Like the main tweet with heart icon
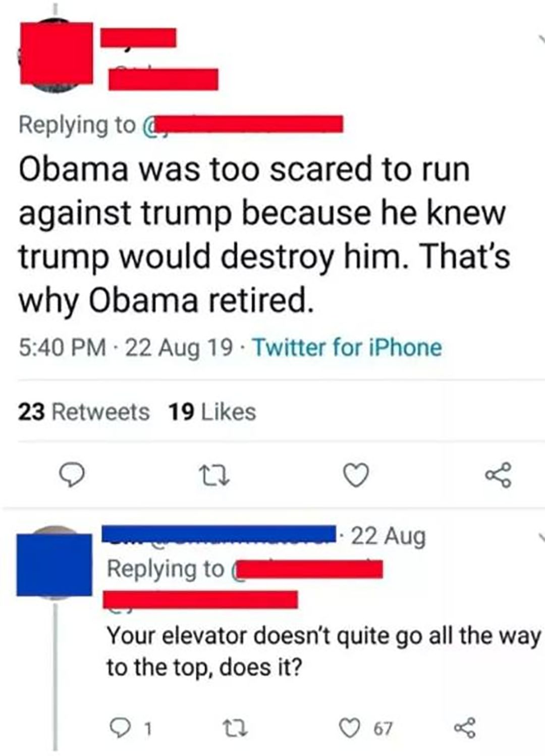Screen dimensions: 545x756 356,475
